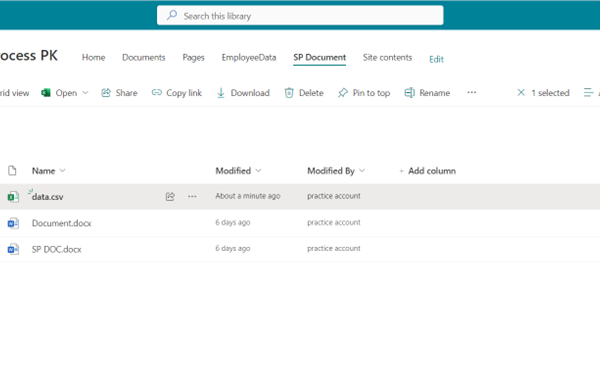Switch to the EmployeeData tab
Image resolution: width=600 pixels, height=388 pixels.
pos(249,57)
